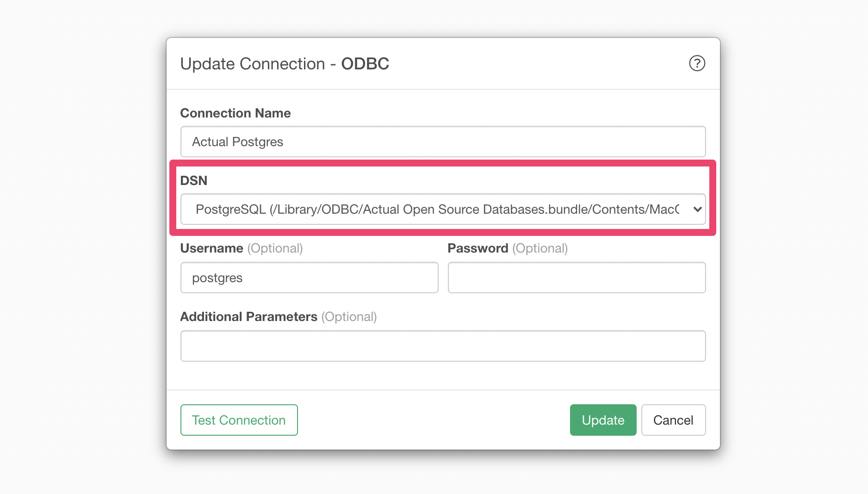Image resolution: width=868 pixels, height=494 pixels.
Task: Select the Username label
Action: (x=211, y=248)
